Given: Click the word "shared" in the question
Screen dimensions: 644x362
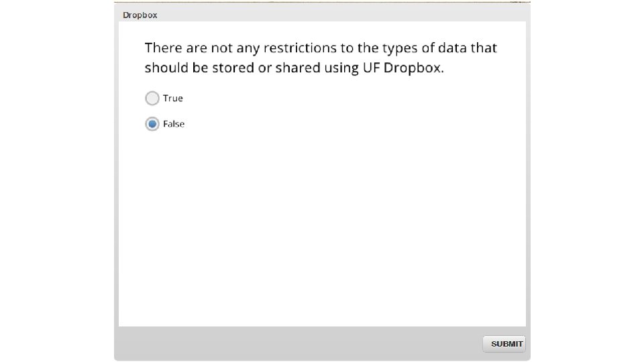Looking at the screenshot, I should 290,68.
